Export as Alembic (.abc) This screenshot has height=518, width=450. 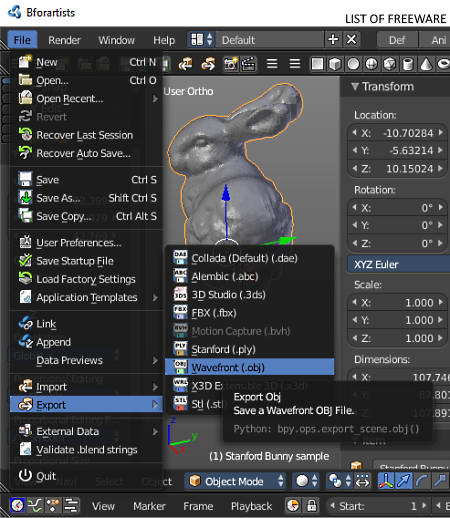click(250, 276)
